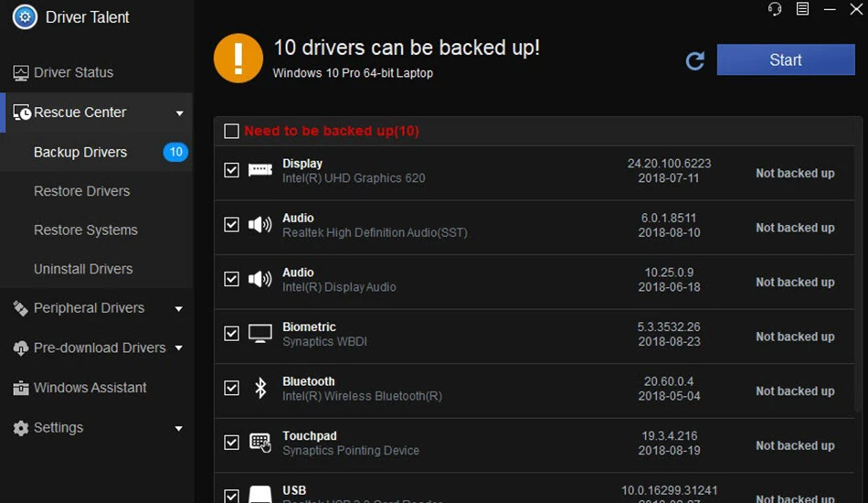Expand the Peripheral Drivers arrow

179,308
